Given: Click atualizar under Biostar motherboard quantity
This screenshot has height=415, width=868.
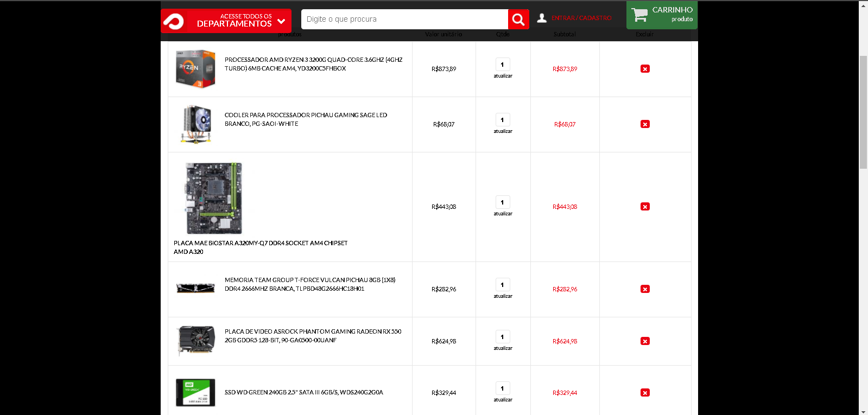Looking at the screenshot, I should 503,214.
